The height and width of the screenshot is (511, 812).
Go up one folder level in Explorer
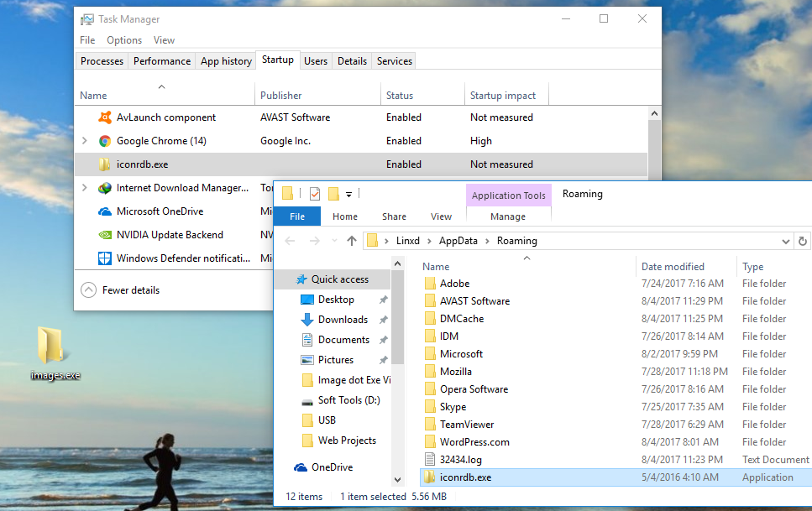352,241
